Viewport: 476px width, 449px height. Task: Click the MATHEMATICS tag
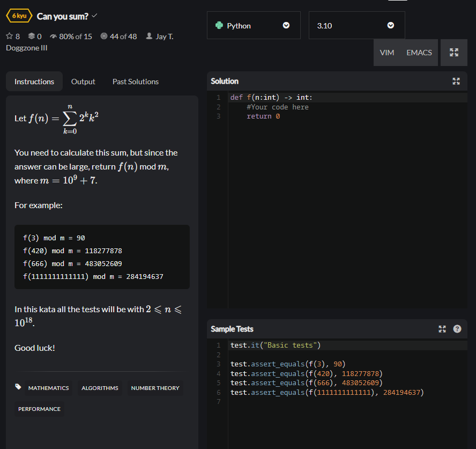pos(49,388)
